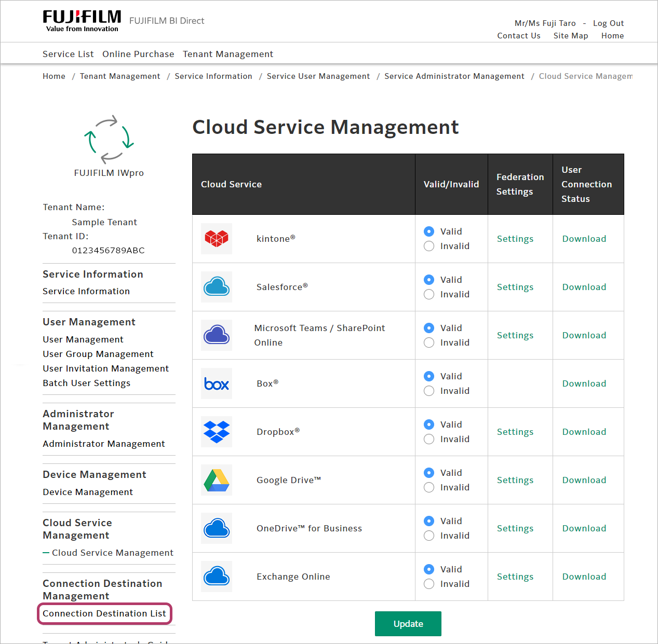Image resolution: width=658 pixels, height=644 pixels.
Task: Click the Update button
Action: pyautogui.click(x=408, y=624)
